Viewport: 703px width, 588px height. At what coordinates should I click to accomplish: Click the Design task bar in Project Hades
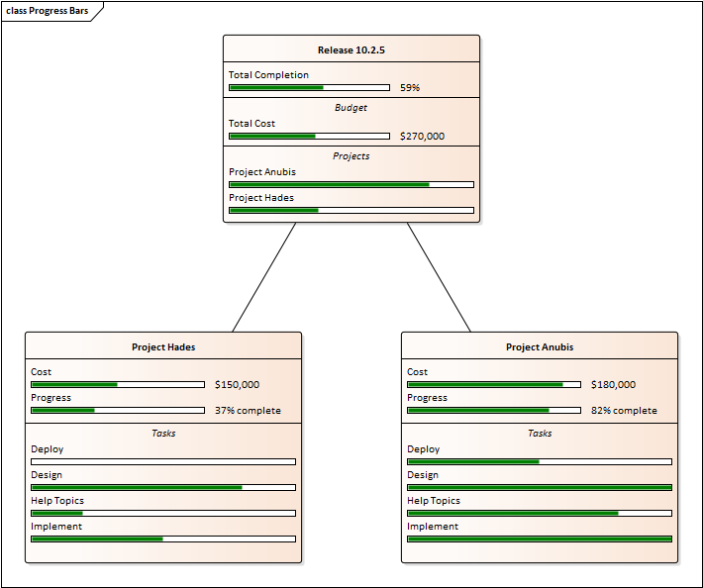click(163, 487)
